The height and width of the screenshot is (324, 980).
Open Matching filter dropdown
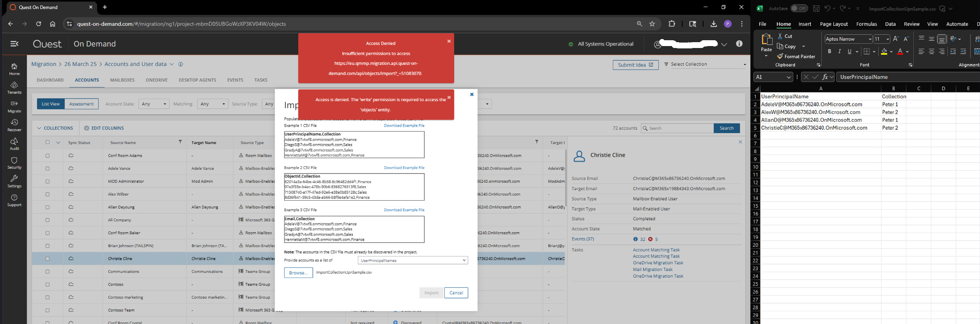click(212, 104)
